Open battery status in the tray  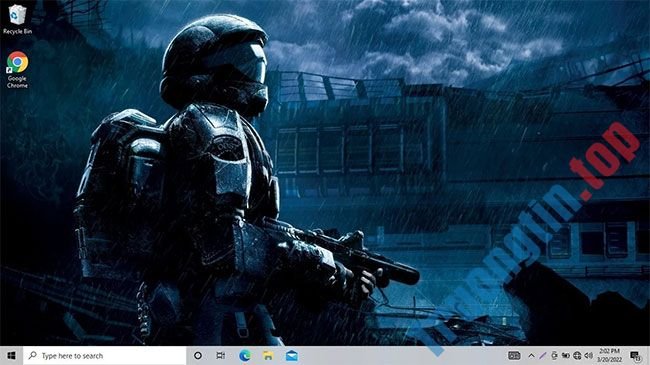coord(565,355)
